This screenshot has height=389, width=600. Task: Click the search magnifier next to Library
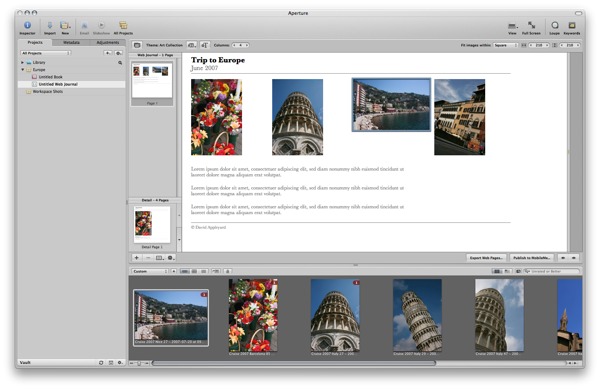click(120, 63)
